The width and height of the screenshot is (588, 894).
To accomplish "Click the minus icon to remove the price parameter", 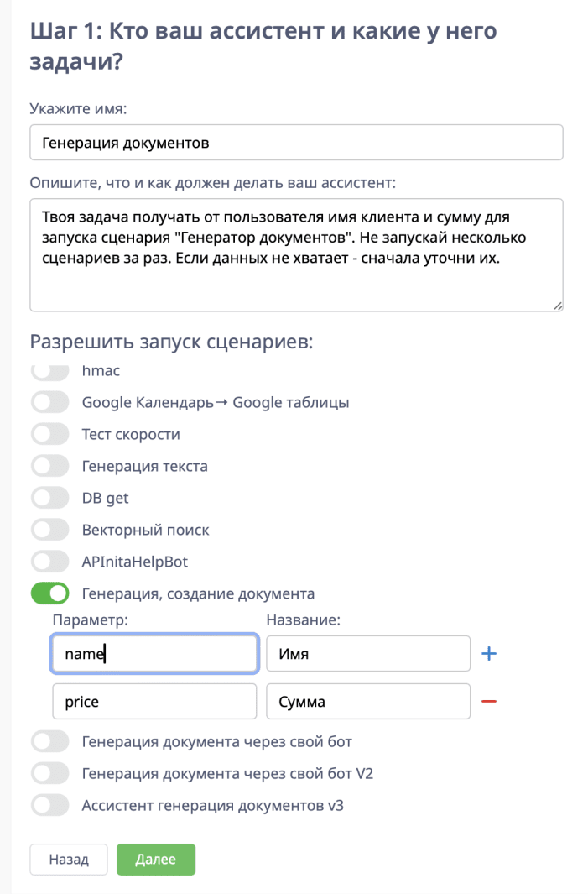I will point(488,701).
